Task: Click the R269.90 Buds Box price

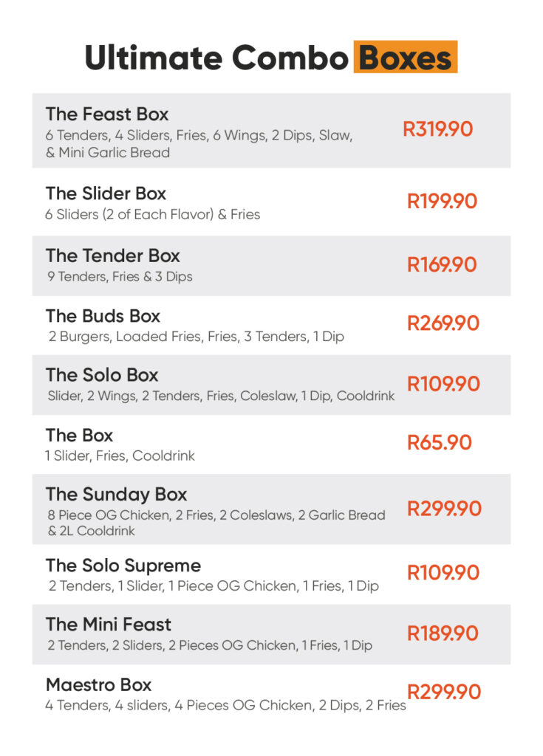Action: (x=443, y=323)
